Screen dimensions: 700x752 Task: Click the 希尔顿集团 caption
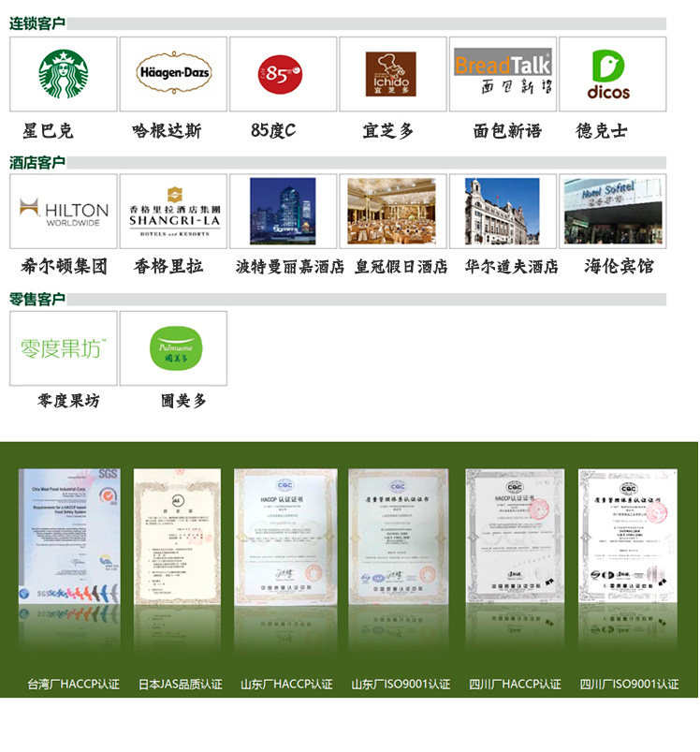[x=64, y=266]
